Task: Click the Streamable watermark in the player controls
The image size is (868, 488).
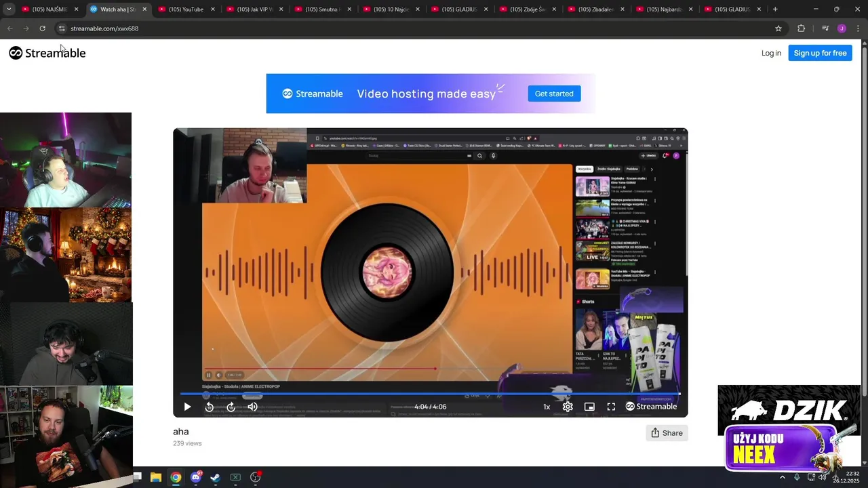Action: coord(651,407)
